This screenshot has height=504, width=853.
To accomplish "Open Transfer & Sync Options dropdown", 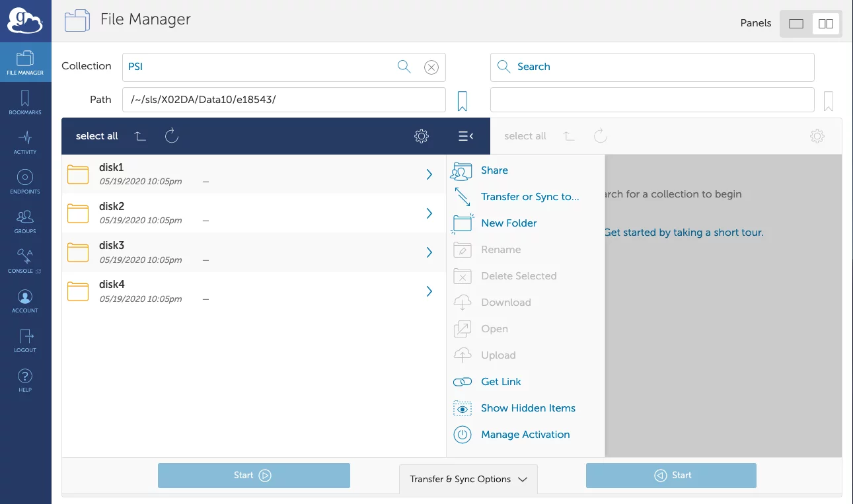I will [x=468, y=479].
